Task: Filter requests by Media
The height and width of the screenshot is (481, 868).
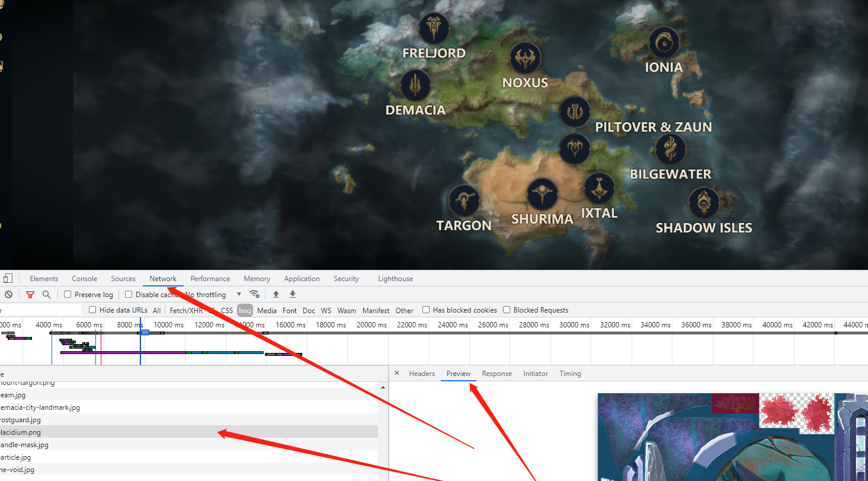Action: [x=267, y=310]
